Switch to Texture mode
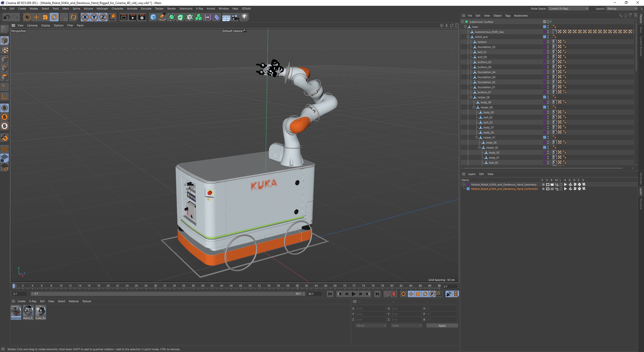The height and width of the screenshot is (352, 644). (x=5, y=50)
